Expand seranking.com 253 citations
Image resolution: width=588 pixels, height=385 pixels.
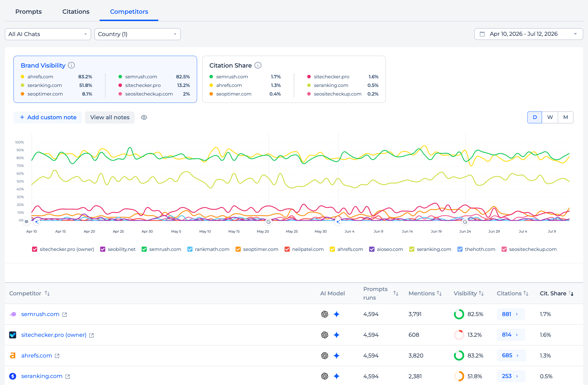click(511, 376)
